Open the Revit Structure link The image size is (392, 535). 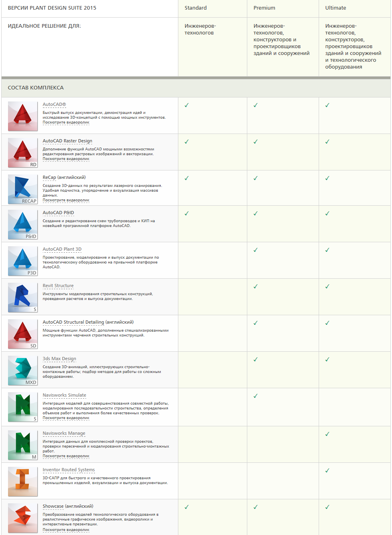(x=58, y=286)
